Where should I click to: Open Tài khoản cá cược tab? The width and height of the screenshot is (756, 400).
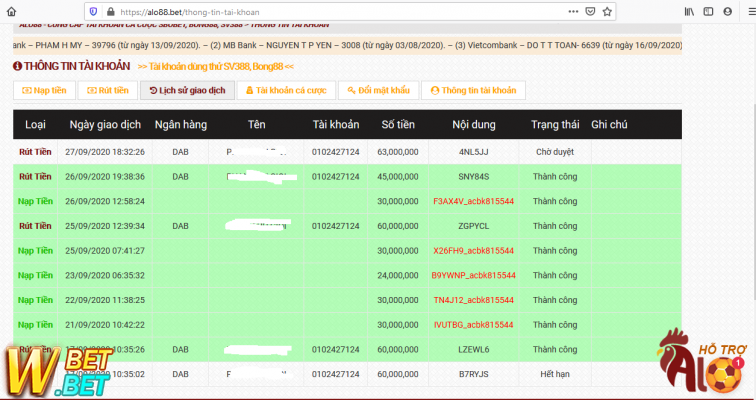(x=286, y=90)
